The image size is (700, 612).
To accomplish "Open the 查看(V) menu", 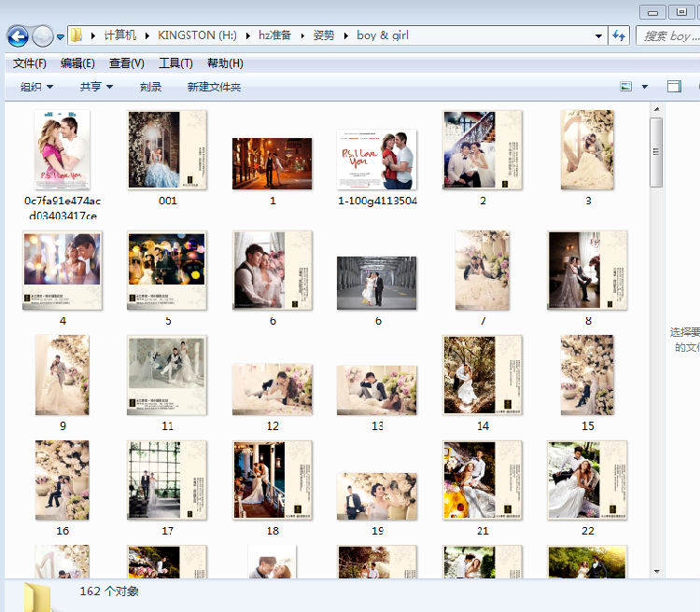I will (x=126, y=63).
